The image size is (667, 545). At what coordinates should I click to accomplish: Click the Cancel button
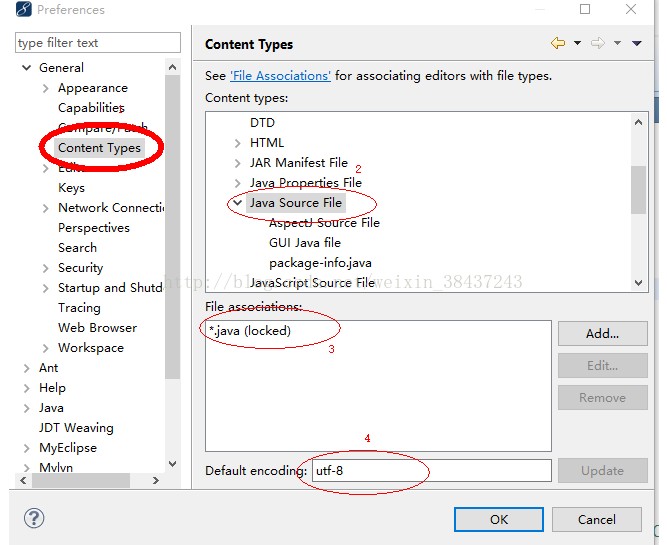tap(597, 519)
